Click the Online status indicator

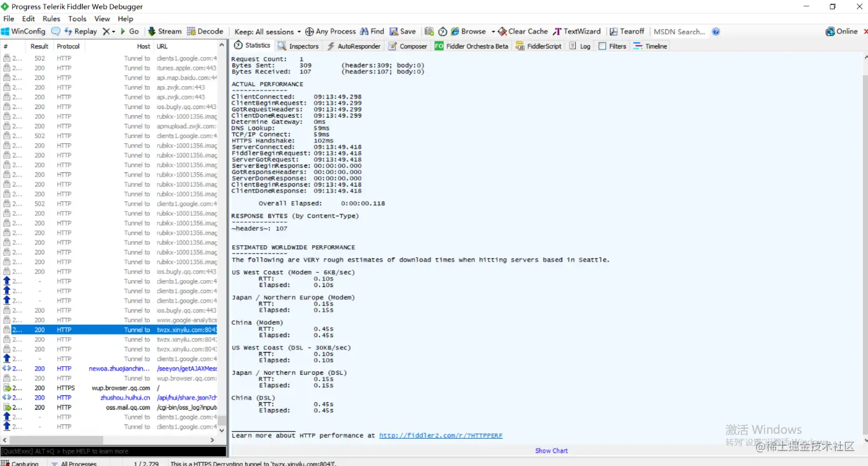click(842, 32)
